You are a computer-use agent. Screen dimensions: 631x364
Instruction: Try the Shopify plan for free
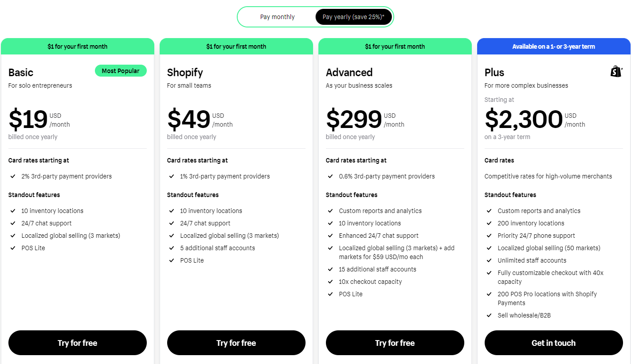click(x=236, y=343)
